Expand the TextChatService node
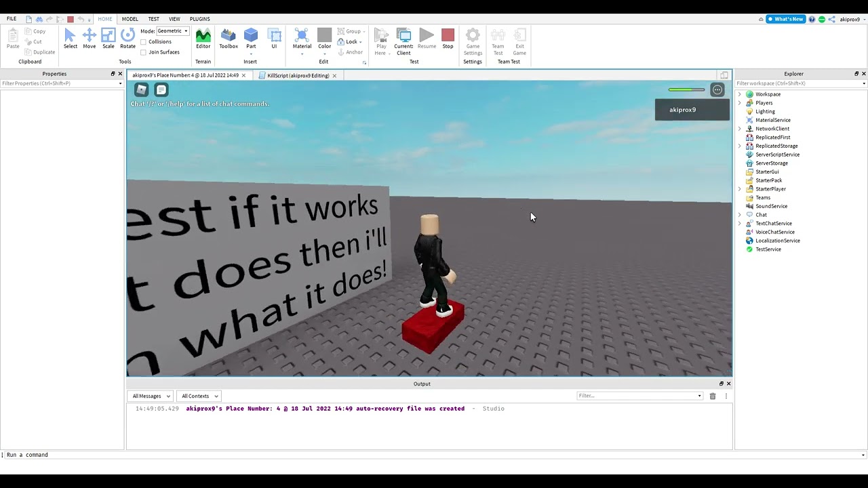This screenshot has width=868, height=488. click(740, 224)
